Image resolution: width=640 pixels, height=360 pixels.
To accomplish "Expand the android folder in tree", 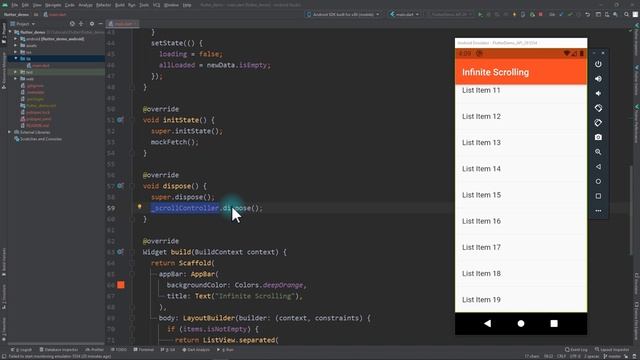I will click(16, 39).
